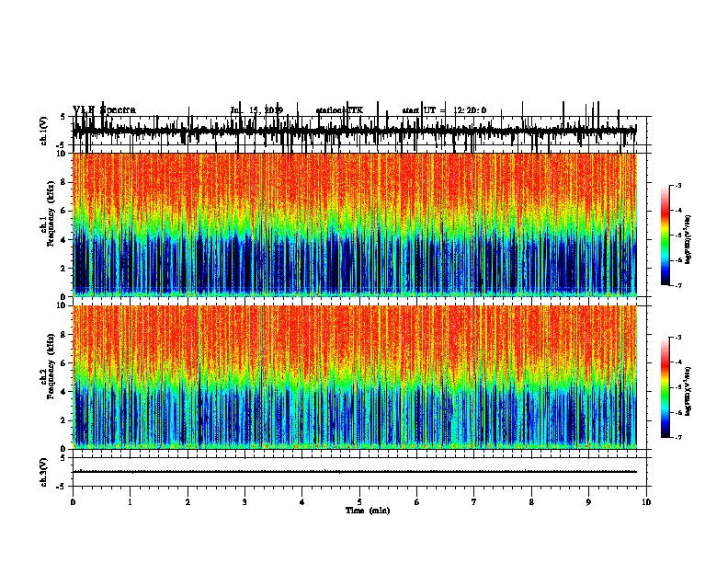Click the ch.1 frequency tick label "6"
Viewport: 728px width, 563px height.
63,211
